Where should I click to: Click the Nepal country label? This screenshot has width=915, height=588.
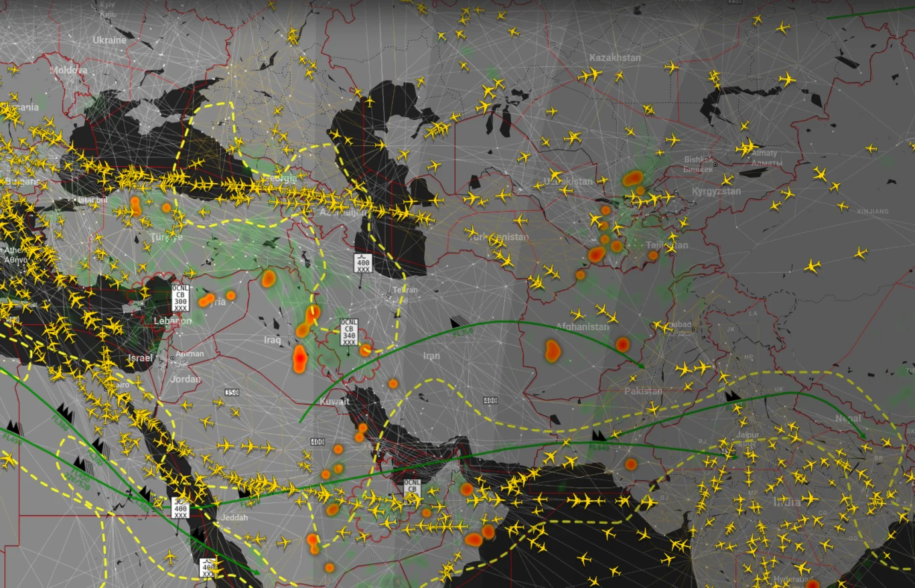click(x=848, y=419)
